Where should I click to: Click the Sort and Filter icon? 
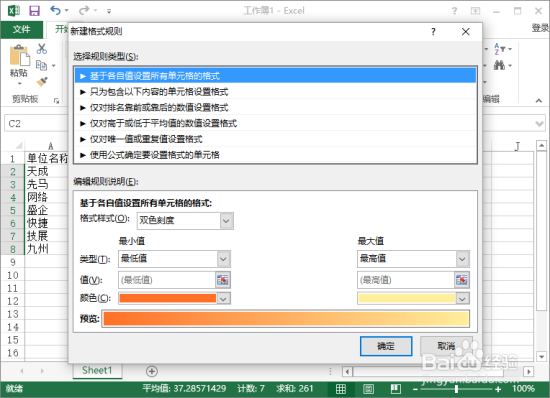pyautogui.click(x=500, y=49)
